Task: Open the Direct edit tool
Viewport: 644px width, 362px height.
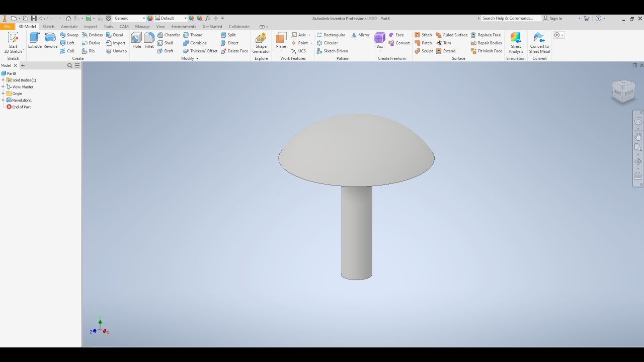Action: [x=229, y=43]
